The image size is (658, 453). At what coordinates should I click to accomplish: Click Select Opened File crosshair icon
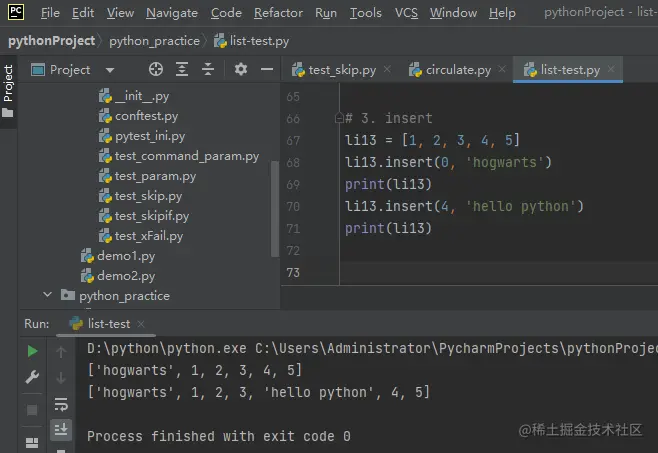click(156, 69)
